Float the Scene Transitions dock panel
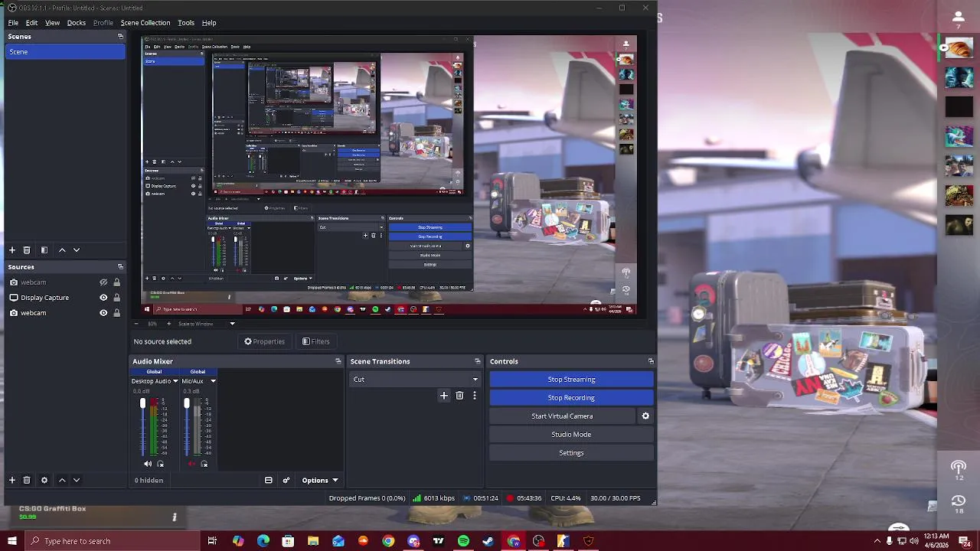Viewport: 980px width, 551px height. pos(478,361)
